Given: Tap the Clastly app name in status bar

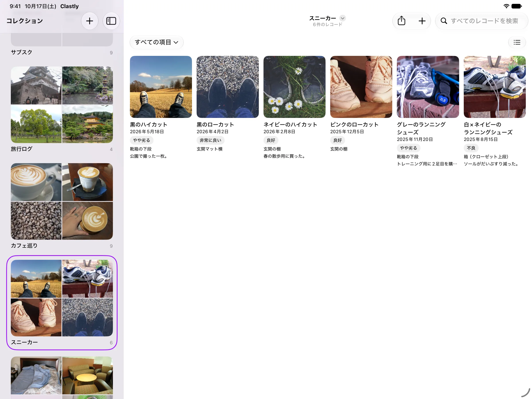Looking at the screenshot, I should tap(70, 6).
